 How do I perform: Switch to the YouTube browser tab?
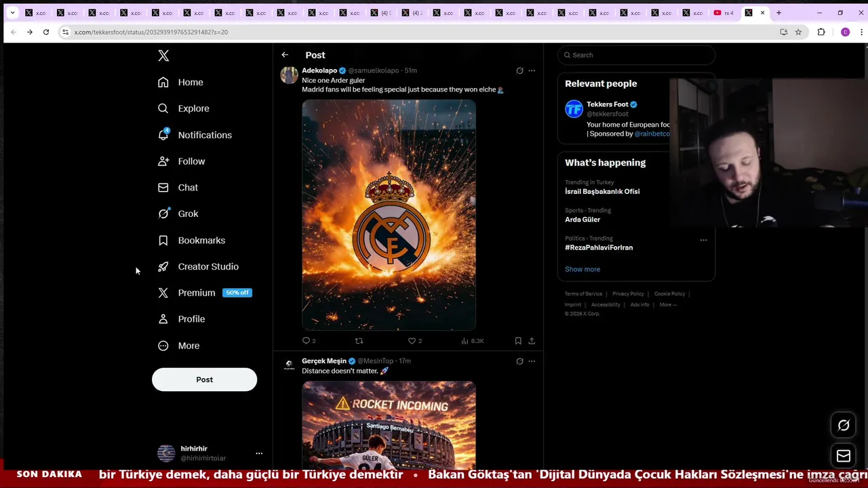pos(724,13)
